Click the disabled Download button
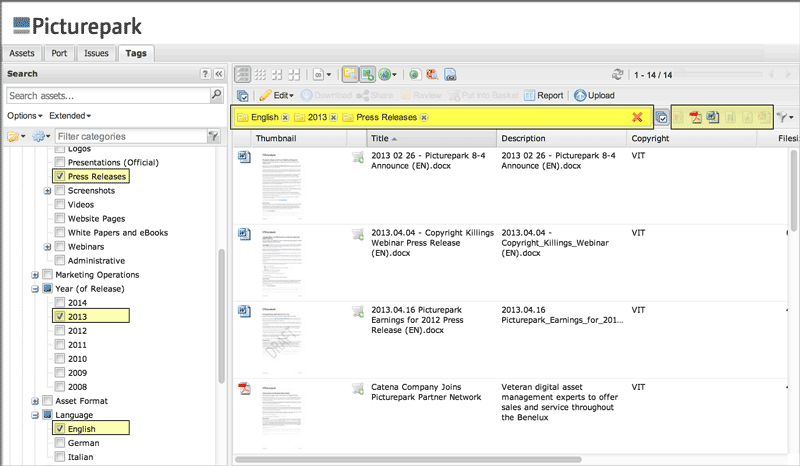Viewport: 800px width, 466px height. [x=327, y=95]
